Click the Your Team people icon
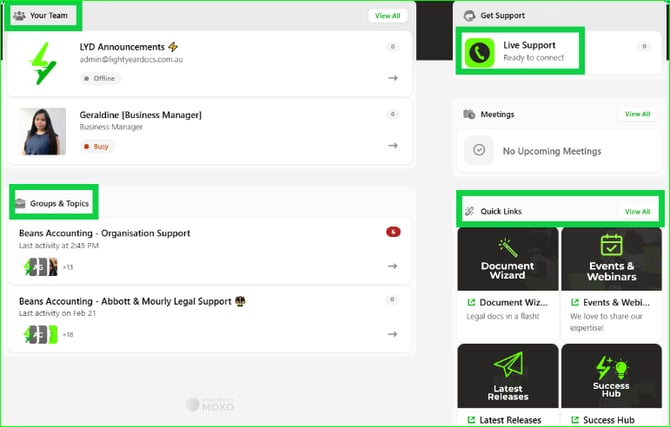The image size is (670, 427). [19, 16]
